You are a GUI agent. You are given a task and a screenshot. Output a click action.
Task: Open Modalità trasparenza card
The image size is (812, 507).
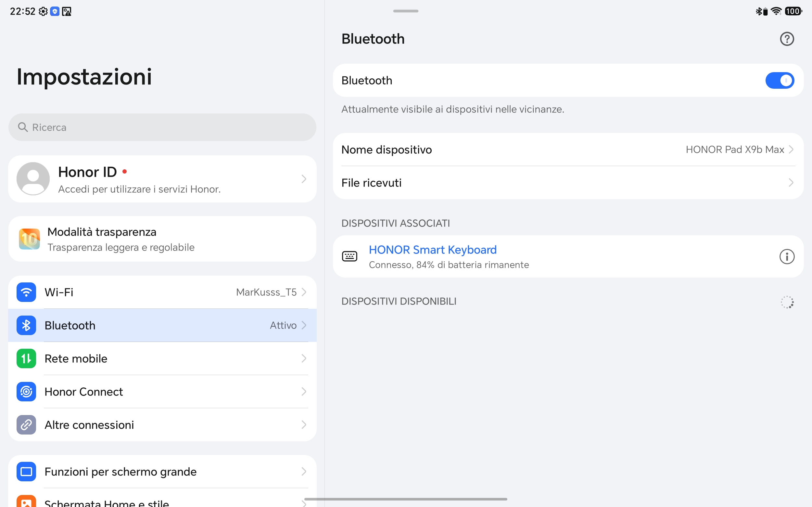point(162,239)
